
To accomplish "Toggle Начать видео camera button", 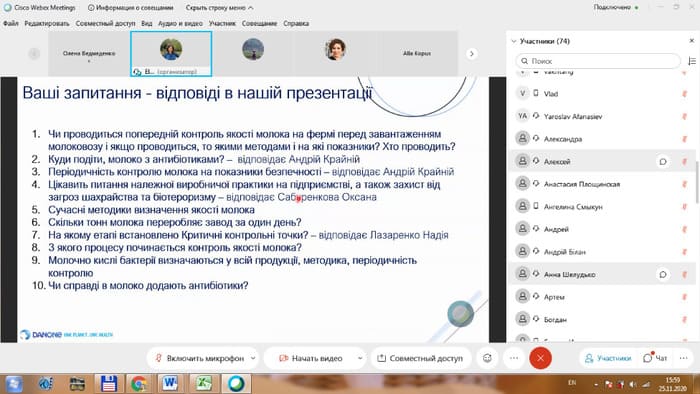I will pos(310,358).
